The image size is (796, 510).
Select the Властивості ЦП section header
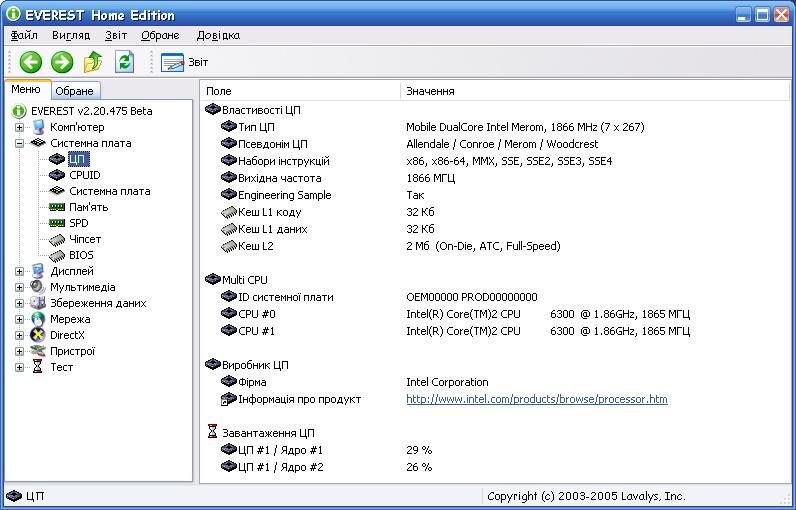(x=261, y=110)
